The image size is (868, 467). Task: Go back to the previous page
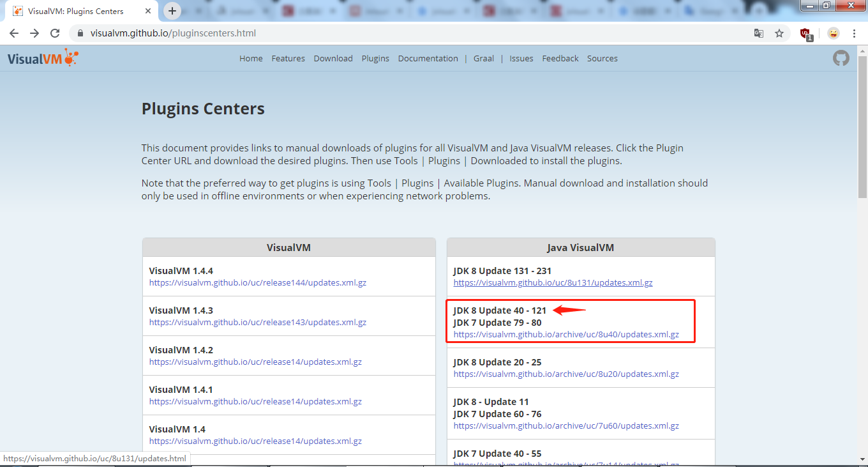tap(14, 33)
